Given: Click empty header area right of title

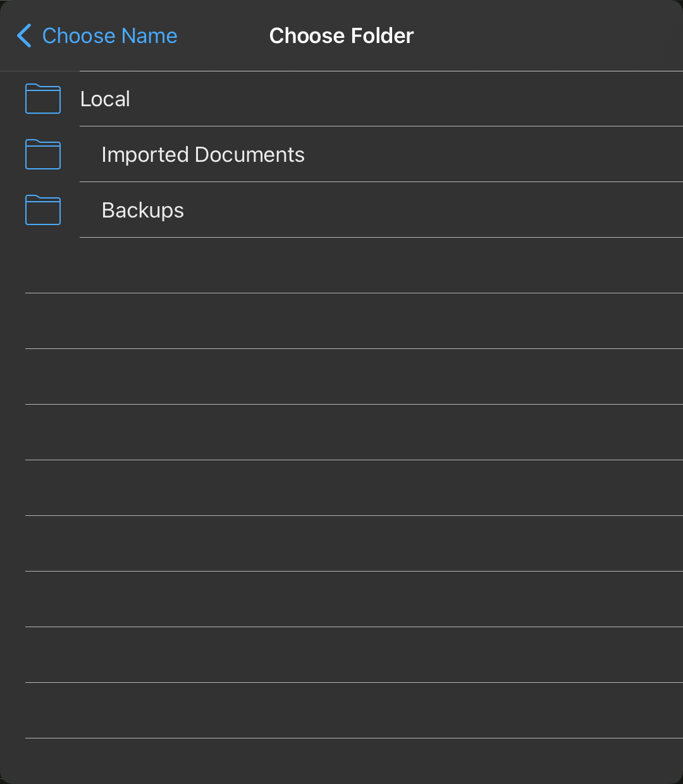Looking at the screenshot, I should tap(548, 36).
